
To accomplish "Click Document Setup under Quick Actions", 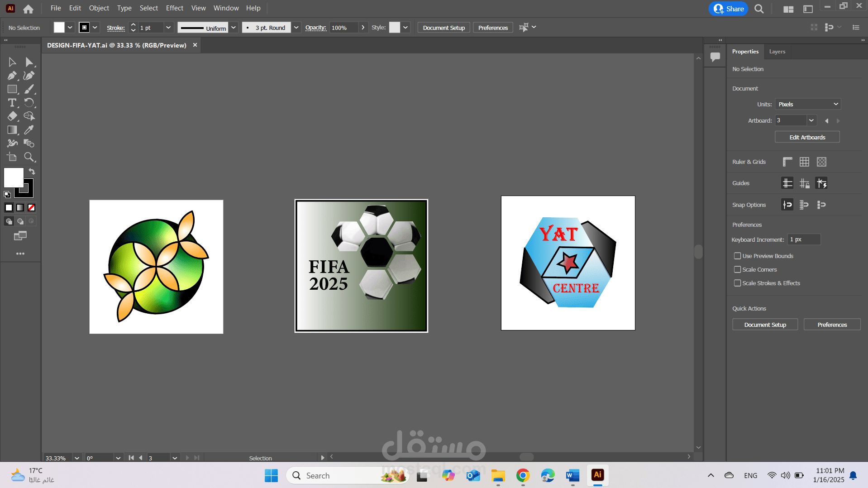I will tap(765, 325).
